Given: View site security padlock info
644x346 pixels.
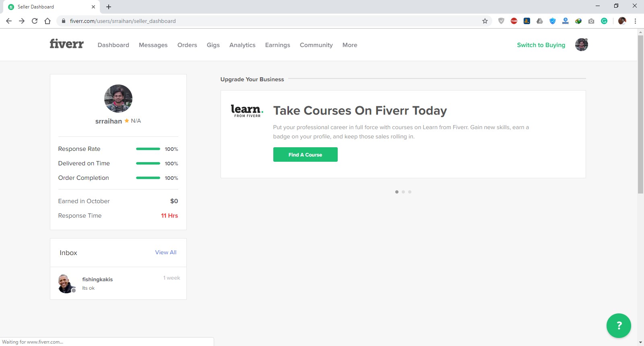Looking at the screenshot, I should [x=63, y=21].
